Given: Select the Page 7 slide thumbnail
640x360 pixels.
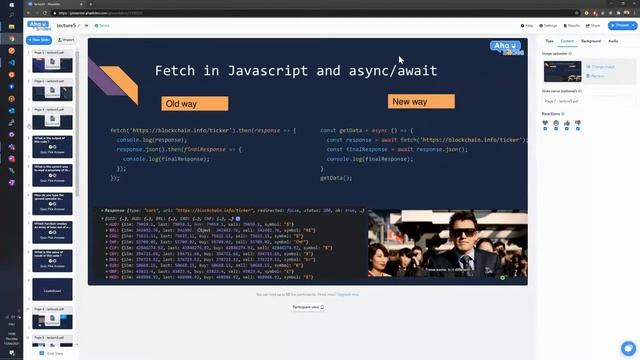Looking at the screenshot, I should point(52,118).
